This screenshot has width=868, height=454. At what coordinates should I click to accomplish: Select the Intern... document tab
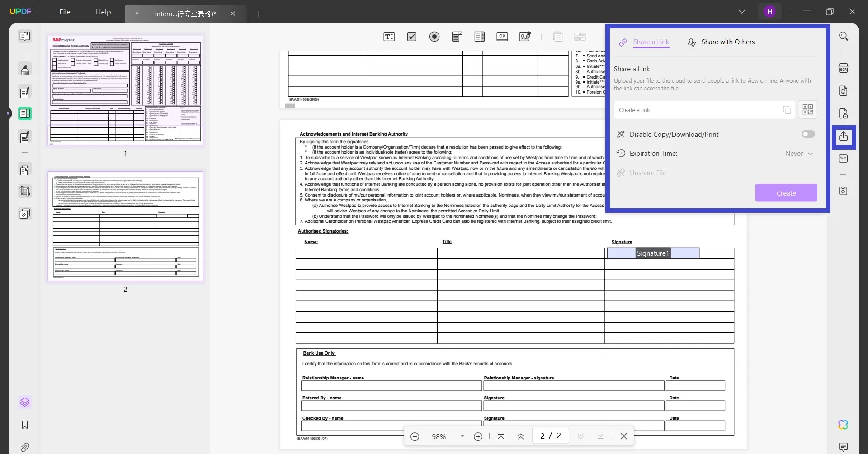[185, 14]
